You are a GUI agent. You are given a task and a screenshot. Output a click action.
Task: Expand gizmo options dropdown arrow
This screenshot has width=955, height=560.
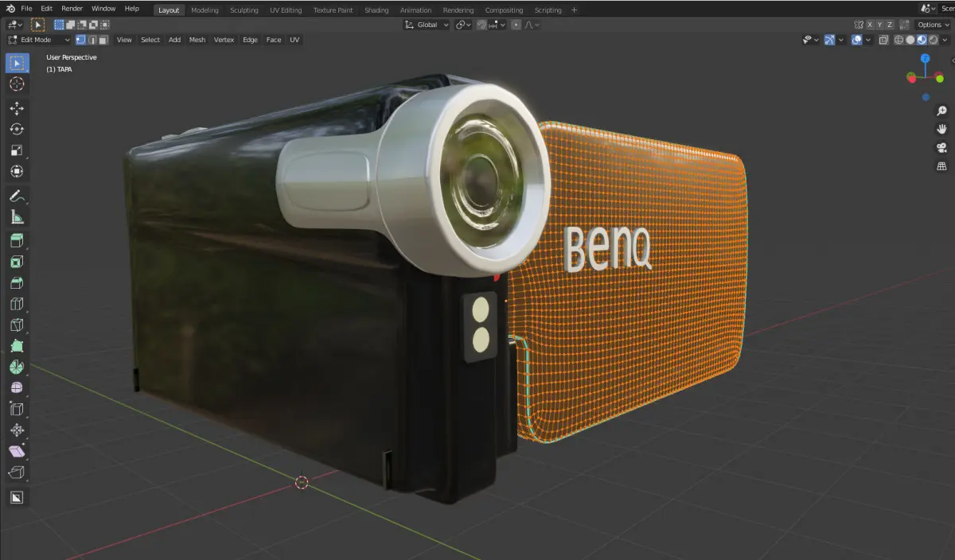click(841, 40)
